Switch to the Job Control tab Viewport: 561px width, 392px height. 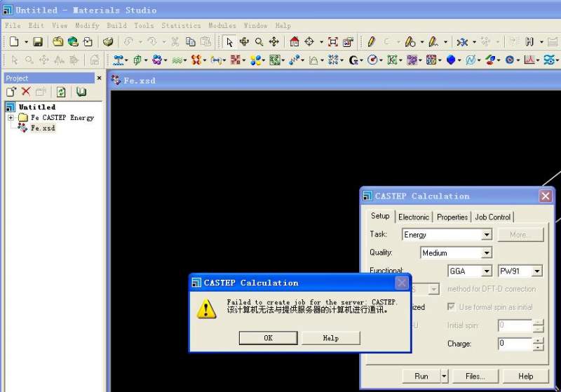click(x=493, y=217)
